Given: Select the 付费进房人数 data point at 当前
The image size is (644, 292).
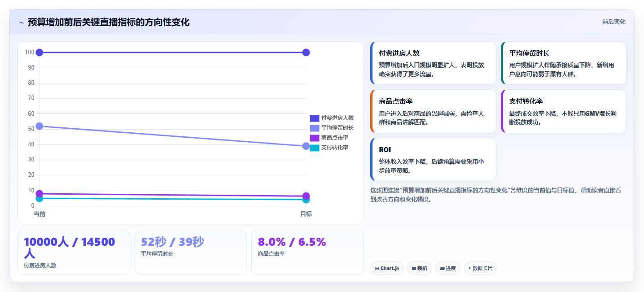Looking at the screenshot, I should (39, 52).
